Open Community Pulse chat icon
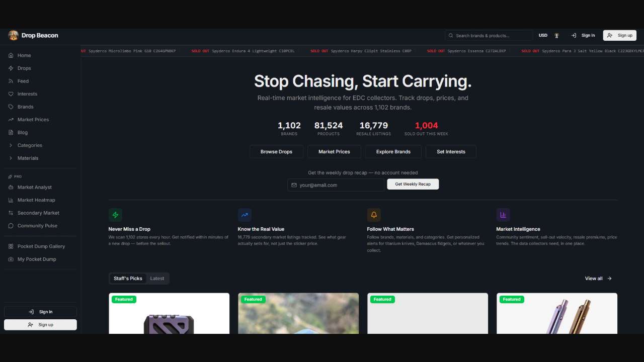The image size is (644, 362). pos(11,226)
